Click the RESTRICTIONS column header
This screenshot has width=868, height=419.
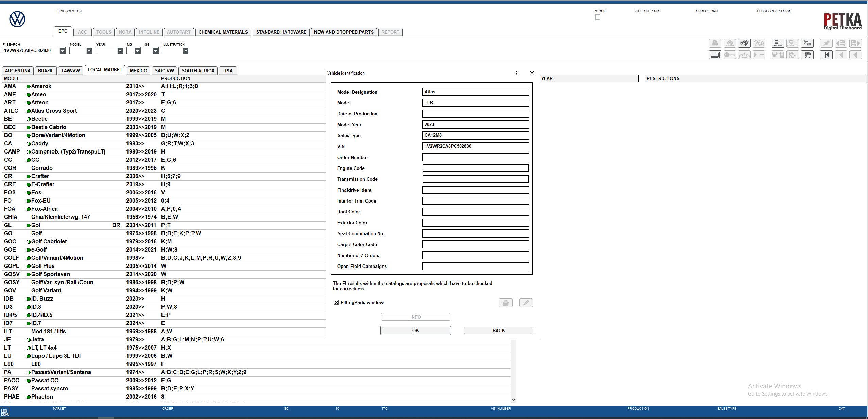pos(756,78)
